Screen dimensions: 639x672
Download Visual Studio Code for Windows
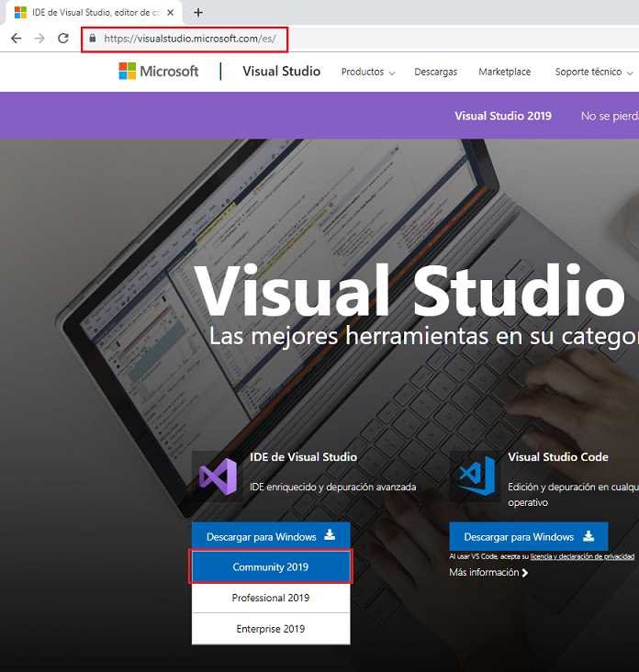tap(528, 536)
